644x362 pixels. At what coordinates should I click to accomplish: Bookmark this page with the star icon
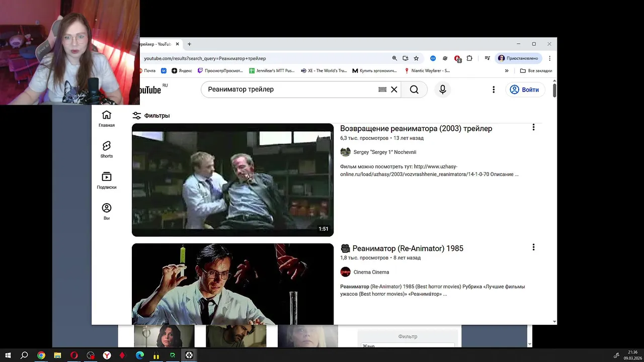coord(416,58)
